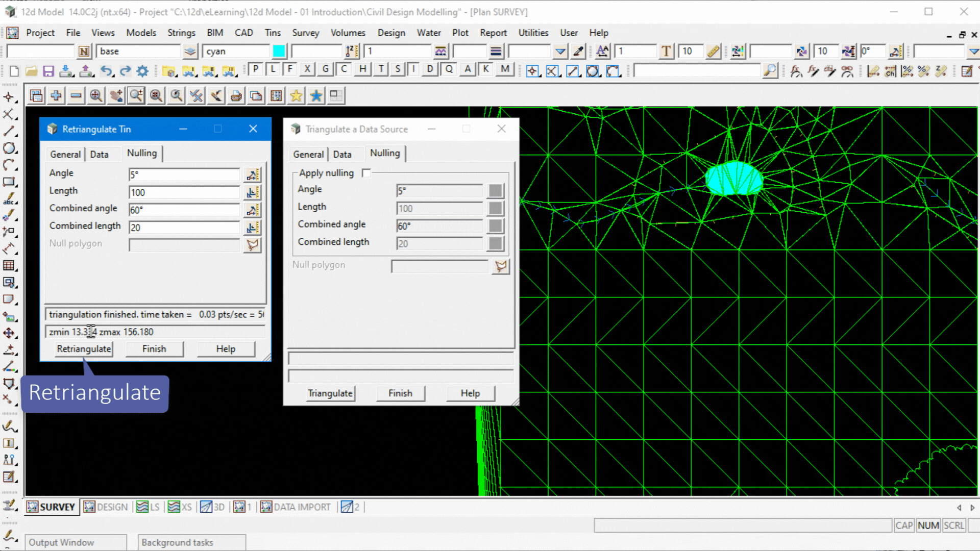Click Finish in Triangulate a Data Source
Image resolution: width=980 pixels, height=551 pixels.
(400, 393)
